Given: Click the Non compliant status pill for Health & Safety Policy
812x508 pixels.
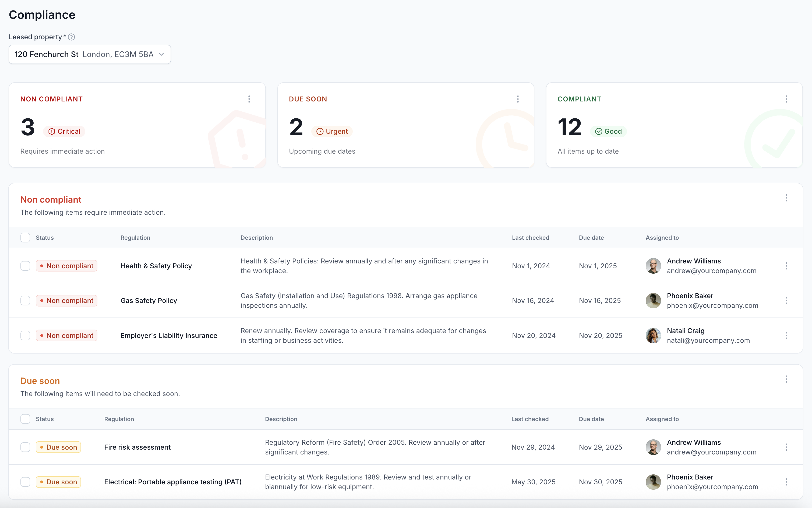Looking at the screenshot, I should click(66, 266).
